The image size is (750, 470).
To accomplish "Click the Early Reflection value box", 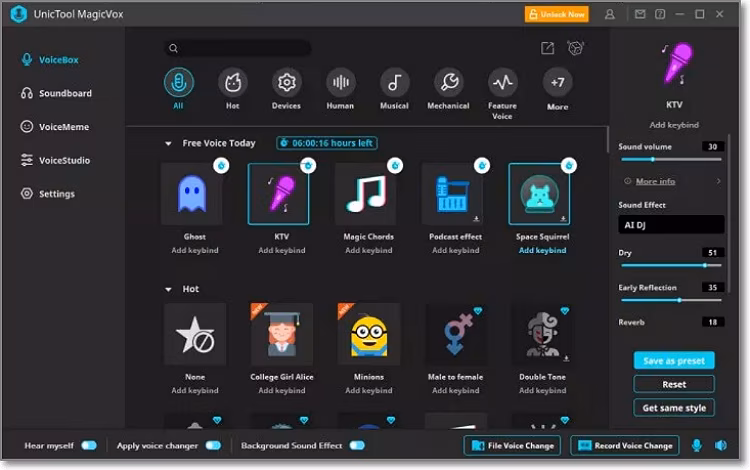I will pyautogui.click(x=713, y=287).
